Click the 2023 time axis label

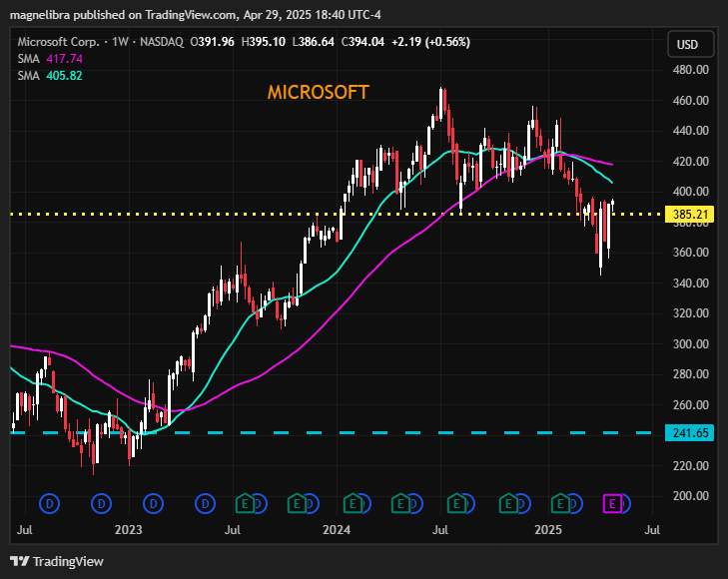[x=128, y=529]
